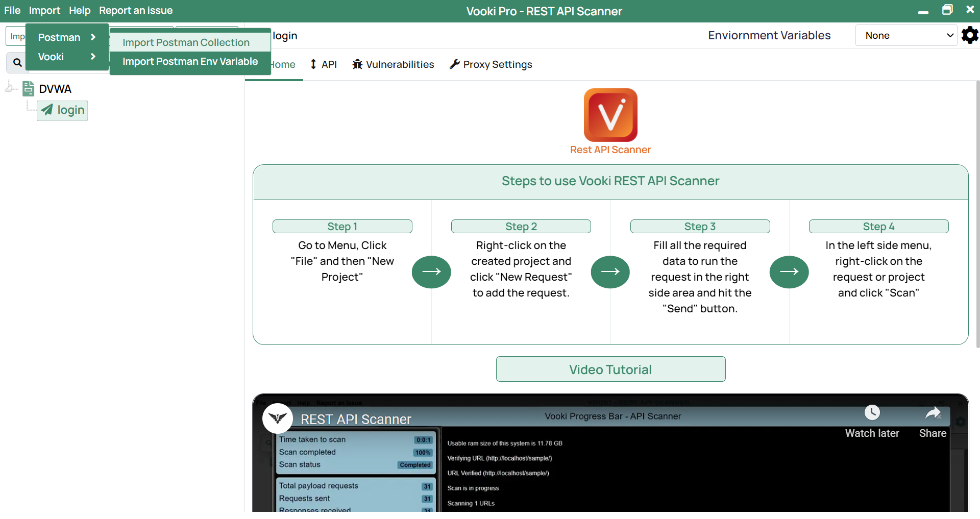980x519 pixels.
Task: Switch to the Home tab
Action: [x=282, y=64]
